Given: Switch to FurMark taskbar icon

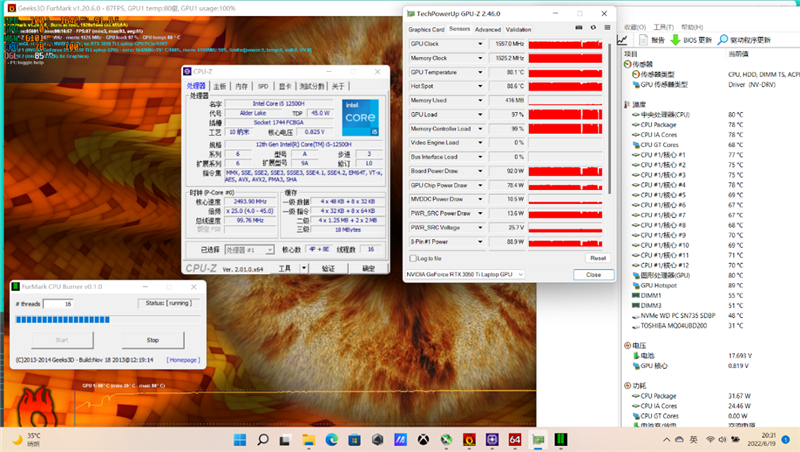Looking at the screenshot, I should 469,440.
